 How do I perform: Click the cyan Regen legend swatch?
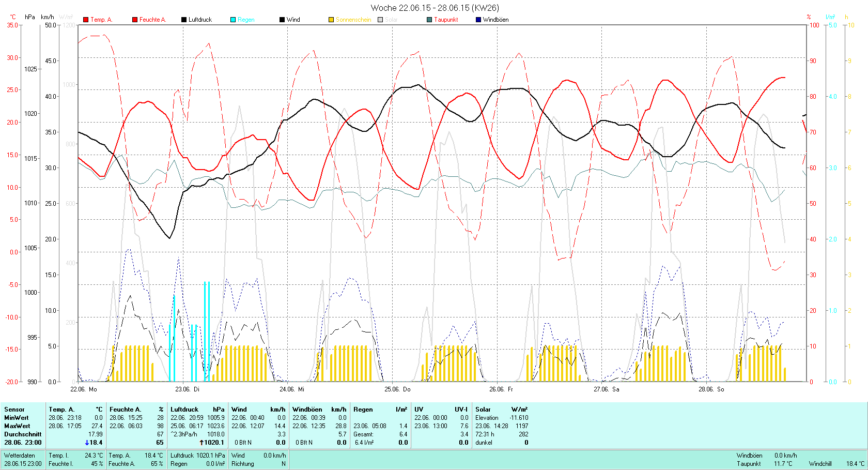(233, 20)
